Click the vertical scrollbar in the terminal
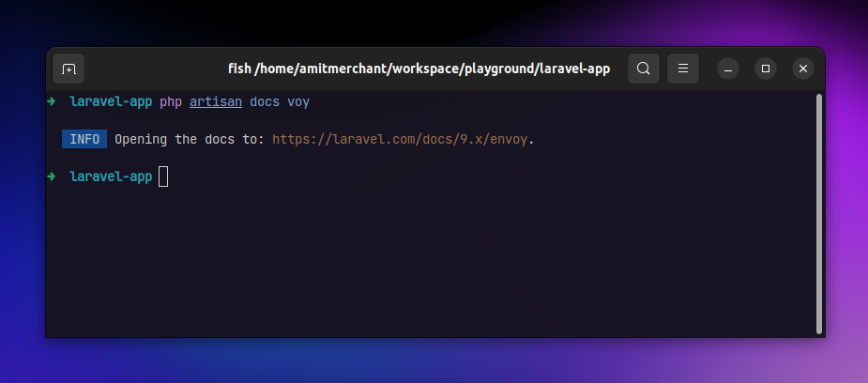Image resolution: width=868 pixels, height=383 pixels. click(819, 214)
